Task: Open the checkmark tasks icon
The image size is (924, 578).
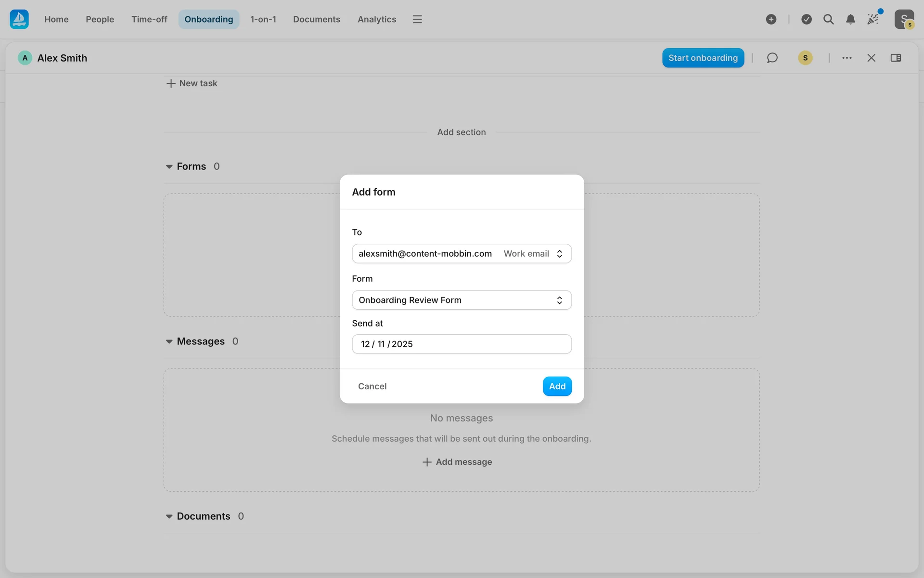Action: click(x=807, y=19)
